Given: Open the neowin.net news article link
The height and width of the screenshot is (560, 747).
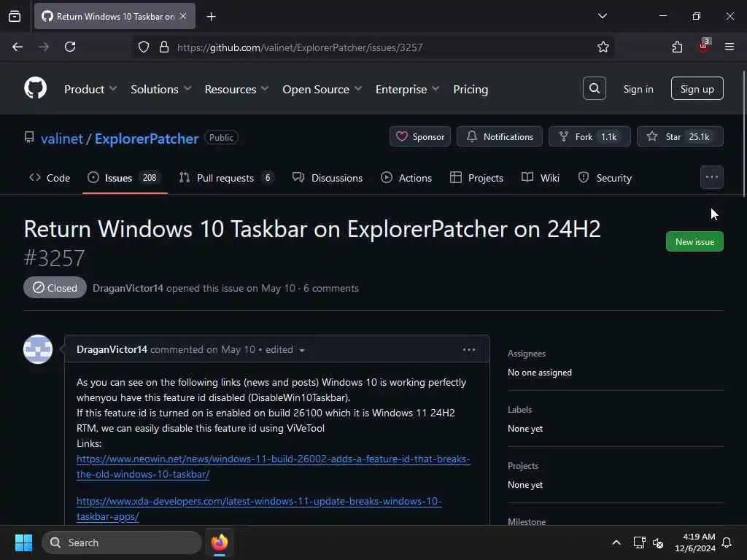Looking at the screenshot, I should (274, 467).
